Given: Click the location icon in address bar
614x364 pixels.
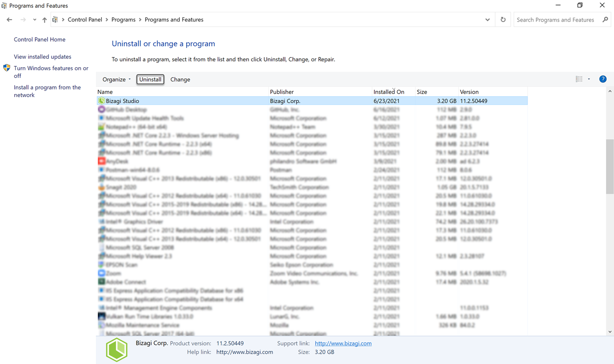Looking at the screenshot, I should click(55, 20).
